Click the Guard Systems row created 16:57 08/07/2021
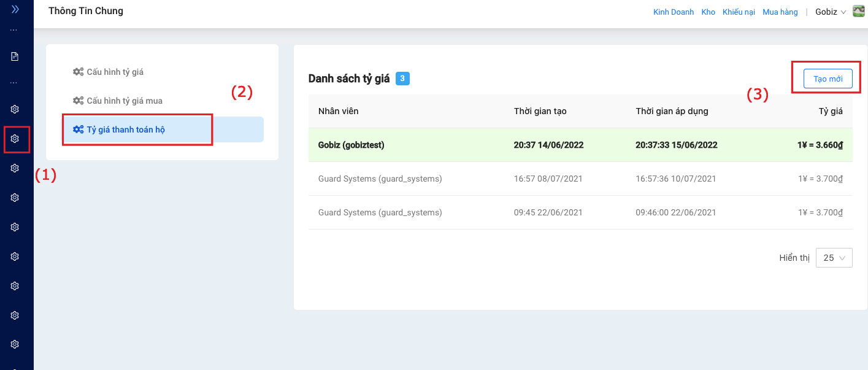868x370 pixels. [x=580, y=179]
